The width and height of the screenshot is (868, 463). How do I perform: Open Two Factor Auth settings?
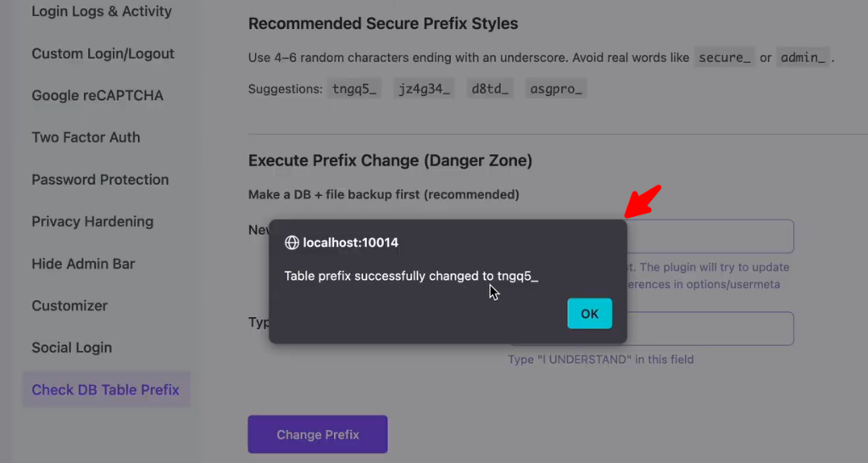click(86, 137)
